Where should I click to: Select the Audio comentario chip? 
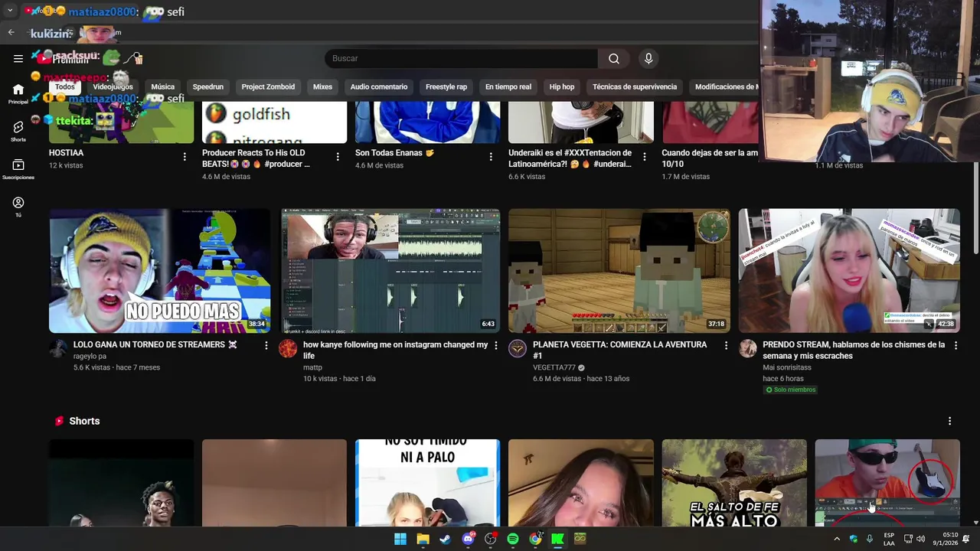(x=379, y=87)
